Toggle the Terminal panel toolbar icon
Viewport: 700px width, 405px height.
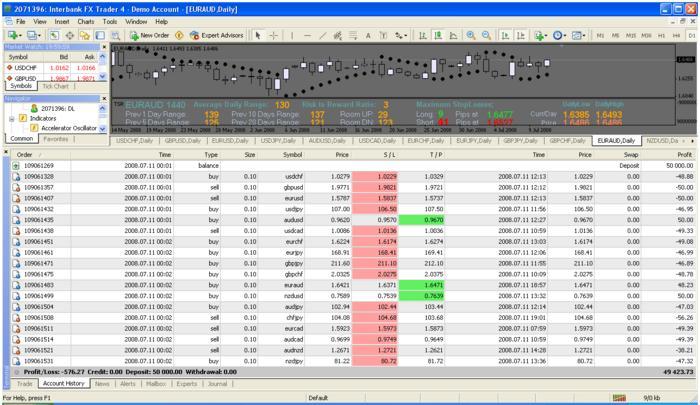point(100,35)
